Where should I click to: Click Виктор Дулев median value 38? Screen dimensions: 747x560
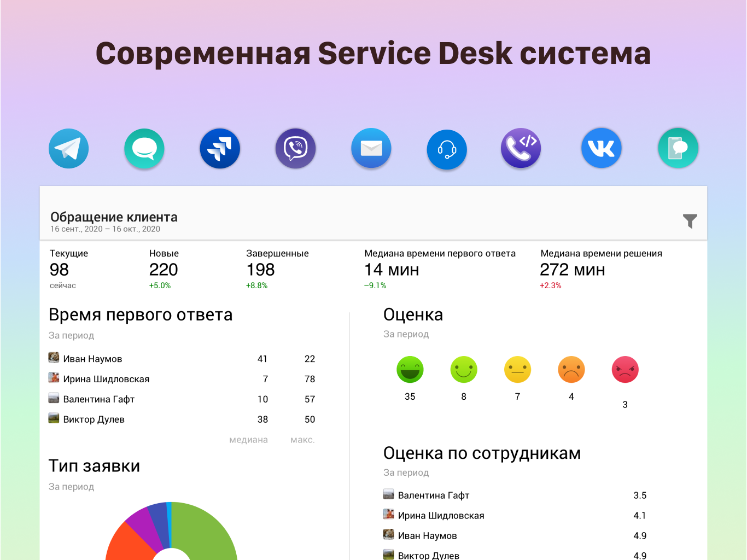click(262, 420)
